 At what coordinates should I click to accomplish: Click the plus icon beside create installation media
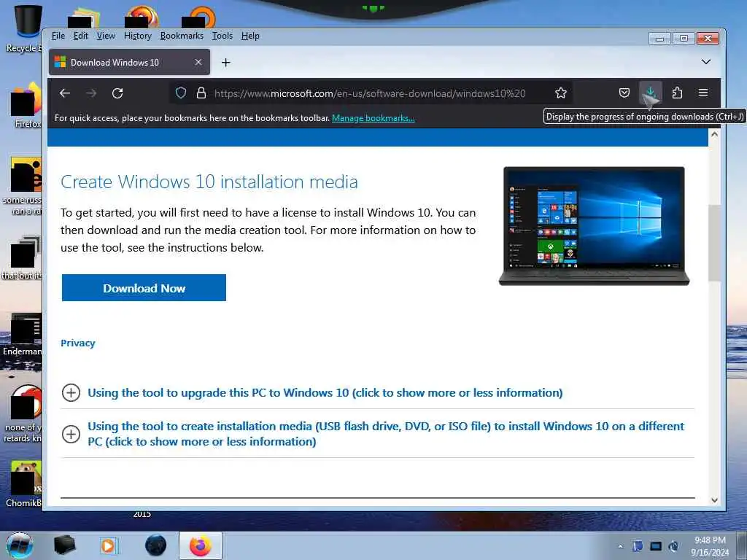coord(71,434)
